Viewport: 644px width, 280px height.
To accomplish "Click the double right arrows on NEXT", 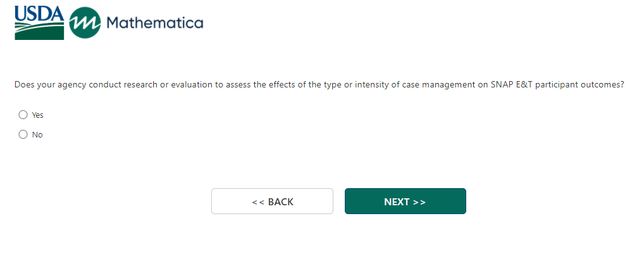I will pyautogui.click(x=419, y=202).
